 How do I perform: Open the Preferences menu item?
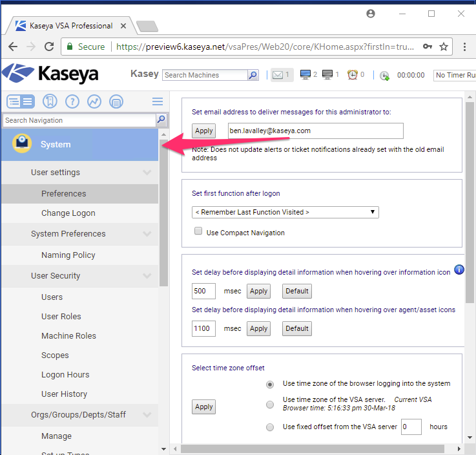(80, 194)
